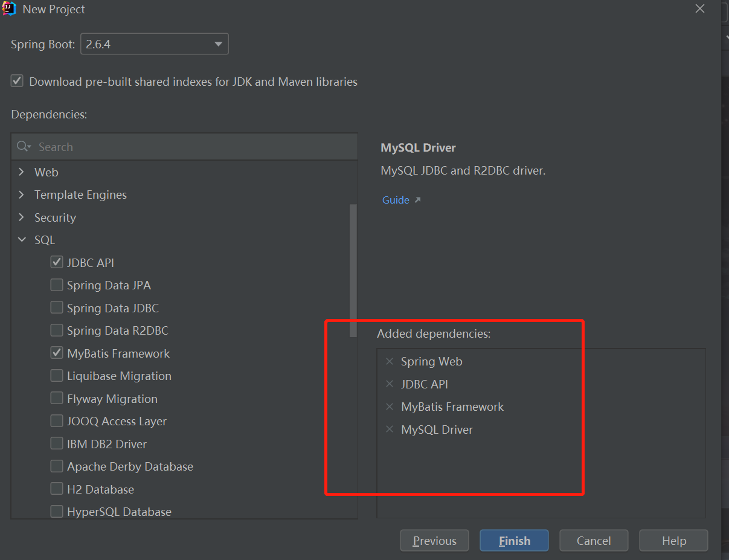Check the Spring Data JDBC dependency

click(x=57, y=307)
